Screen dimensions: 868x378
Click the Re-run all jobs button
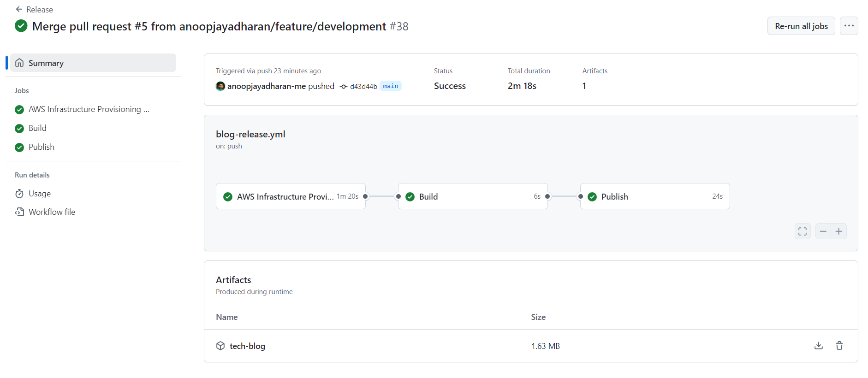point(801,26)
